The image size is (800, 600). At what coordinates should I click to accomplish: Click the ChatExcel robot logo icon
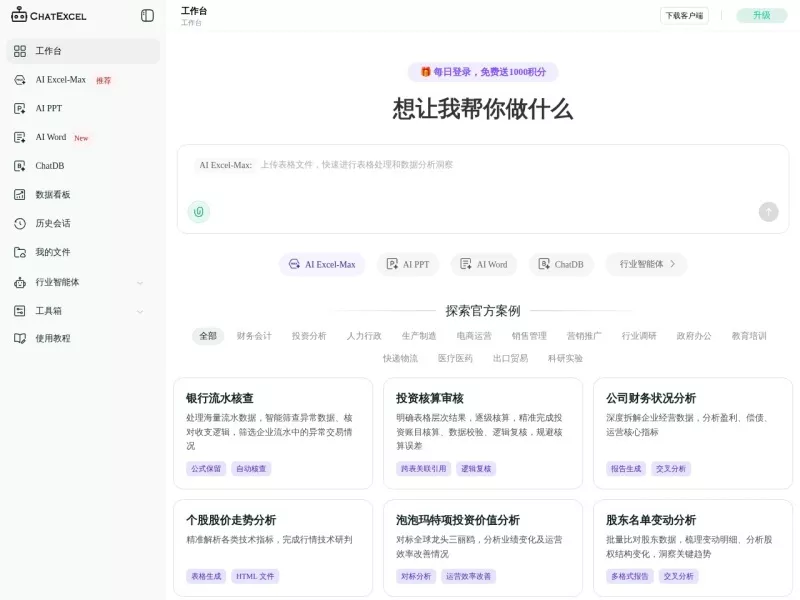pos(19,14)
